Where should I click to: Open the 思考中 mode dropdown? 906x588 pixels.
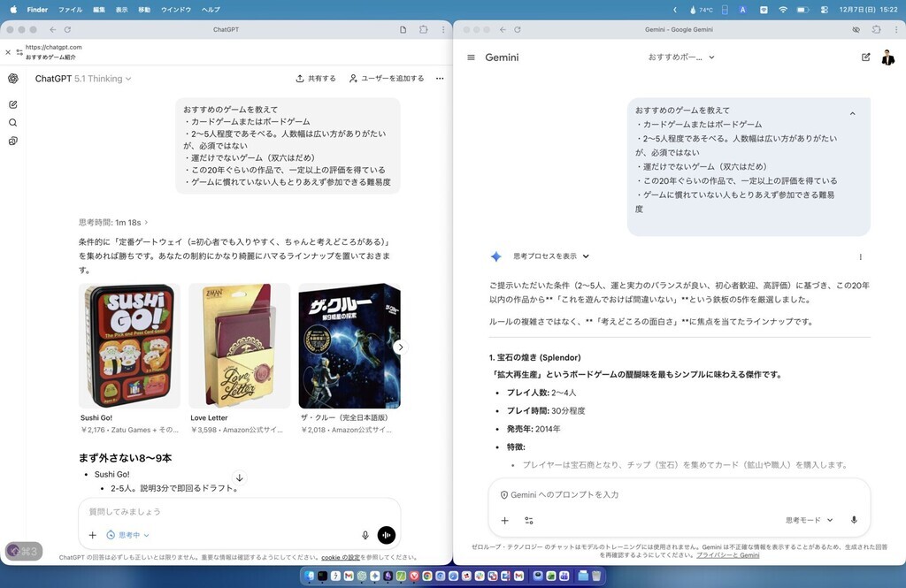(127, 536)
